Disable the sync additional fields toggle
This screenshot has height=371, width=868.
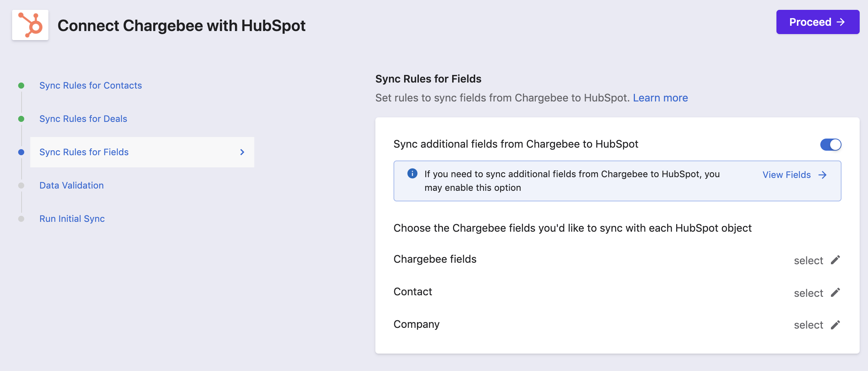pyautogui.click(x=831, y=145)
